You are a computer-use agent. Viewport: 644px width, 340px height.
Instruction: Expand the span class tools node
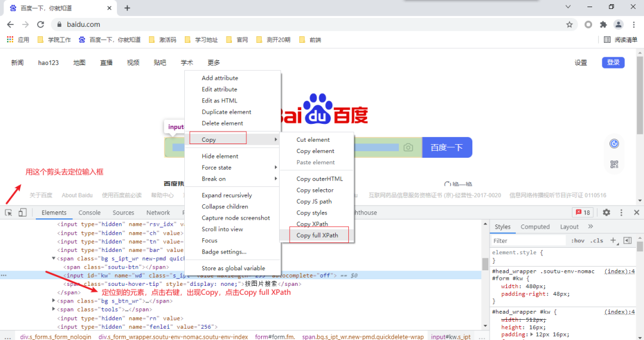pos(54,309)
